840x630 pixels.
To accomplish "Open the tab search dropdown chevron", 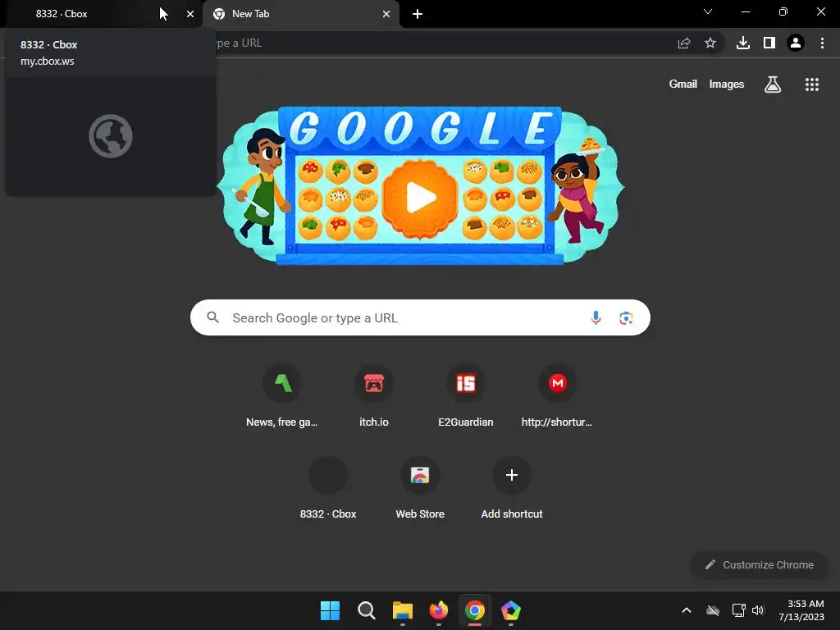I will click(708, 11).
